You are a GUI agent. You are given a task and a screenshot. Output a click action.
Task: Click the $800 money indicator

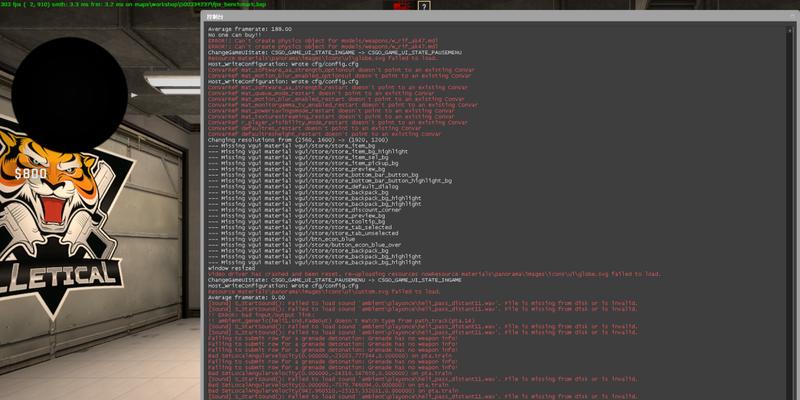pyautogui.click(x=31, y=174)
